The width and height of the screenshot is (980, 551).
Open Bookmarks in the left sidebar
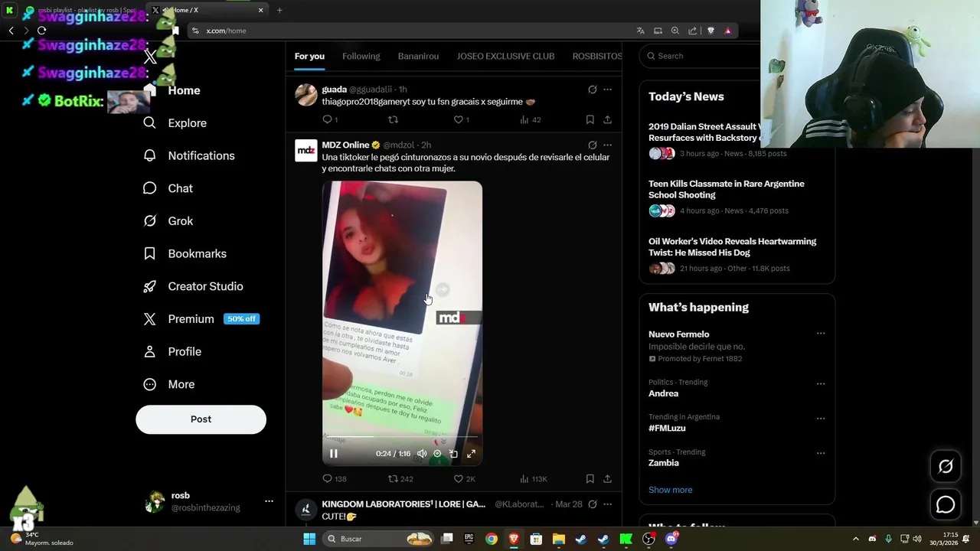185,253
